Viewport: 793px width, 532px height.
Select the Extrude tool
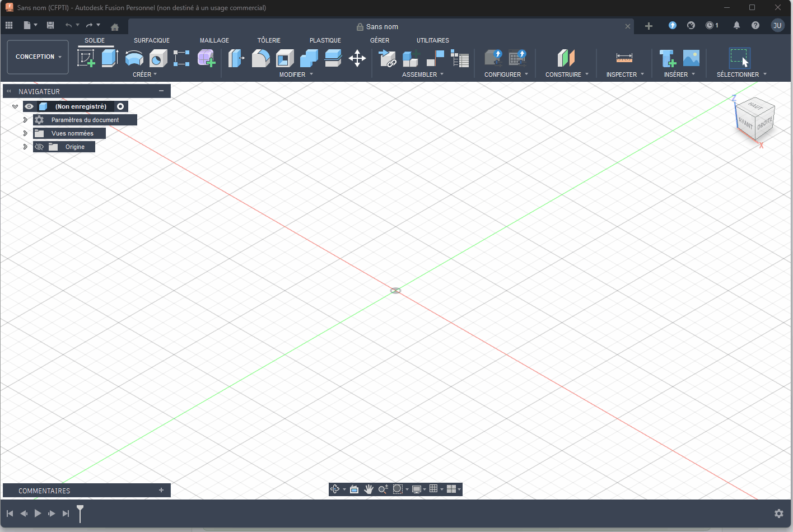point(110,58)
